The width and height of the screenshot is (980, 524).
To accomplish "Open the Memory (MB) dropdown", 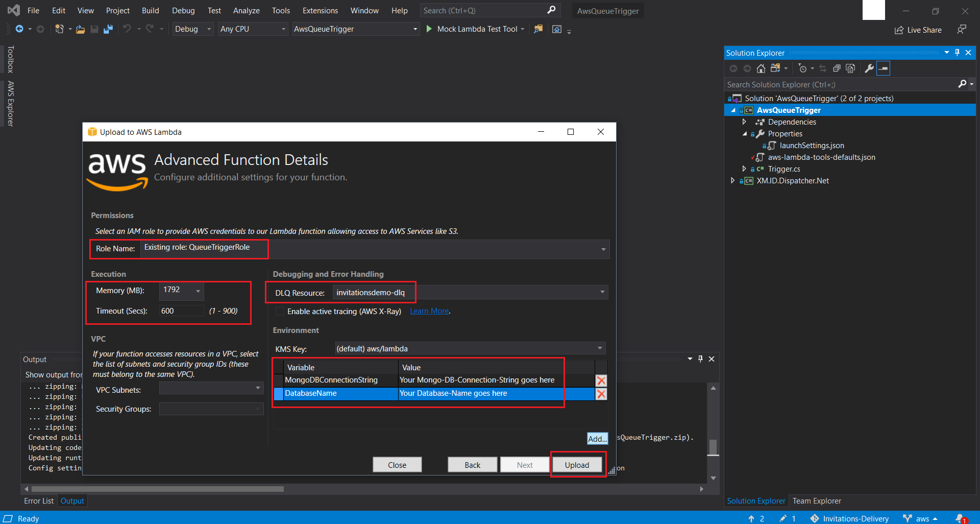I will (x=198, y=291).
